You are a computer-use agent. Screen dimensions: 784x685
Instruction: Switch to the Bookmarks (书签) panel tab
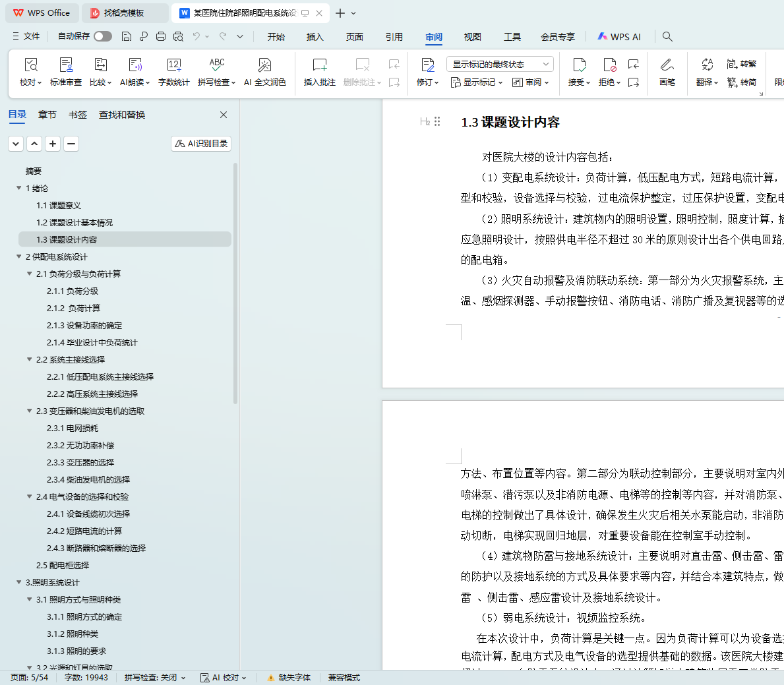(78, 115)
